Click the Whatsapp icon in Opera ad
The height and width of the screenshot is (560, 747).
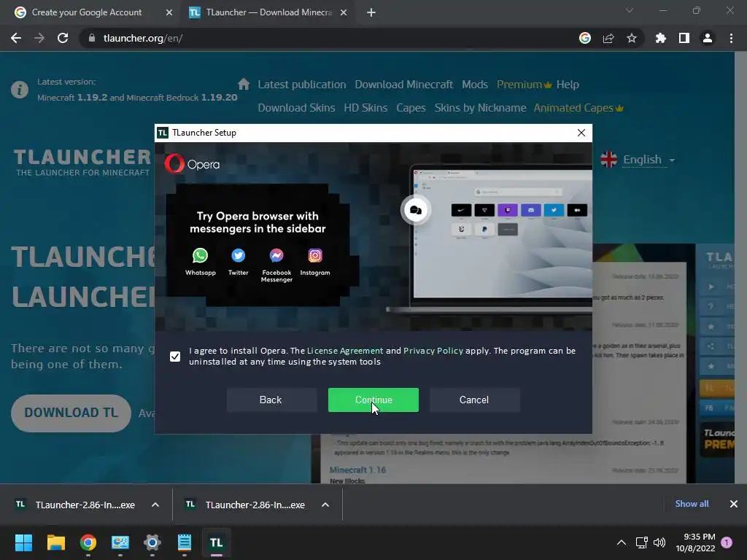click(200, 256)
